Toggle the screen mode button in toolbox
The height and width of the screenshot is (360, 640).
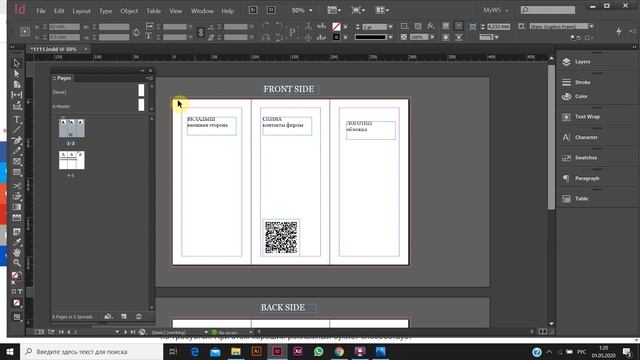pos(16,317)
